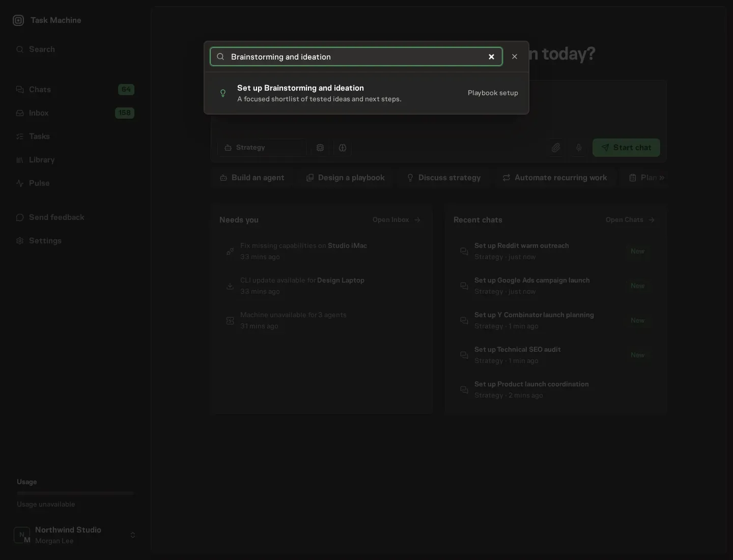This screenshot has height=560, width=733.
Task: Click the microphone icon
Action: (579, 148)
